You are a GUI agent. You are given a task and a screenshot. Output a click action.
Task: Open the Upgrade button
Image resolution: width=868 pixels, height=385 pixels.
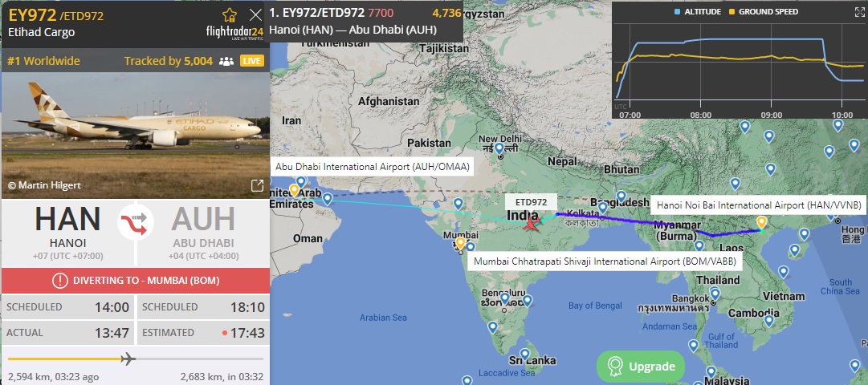[x=641, y=367]
